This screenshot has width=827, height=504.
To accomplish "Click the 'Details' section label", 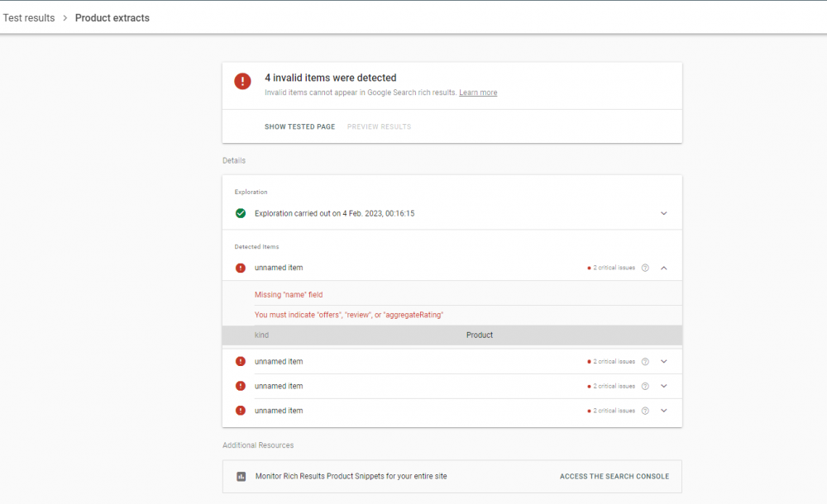I will pos(234,161).
